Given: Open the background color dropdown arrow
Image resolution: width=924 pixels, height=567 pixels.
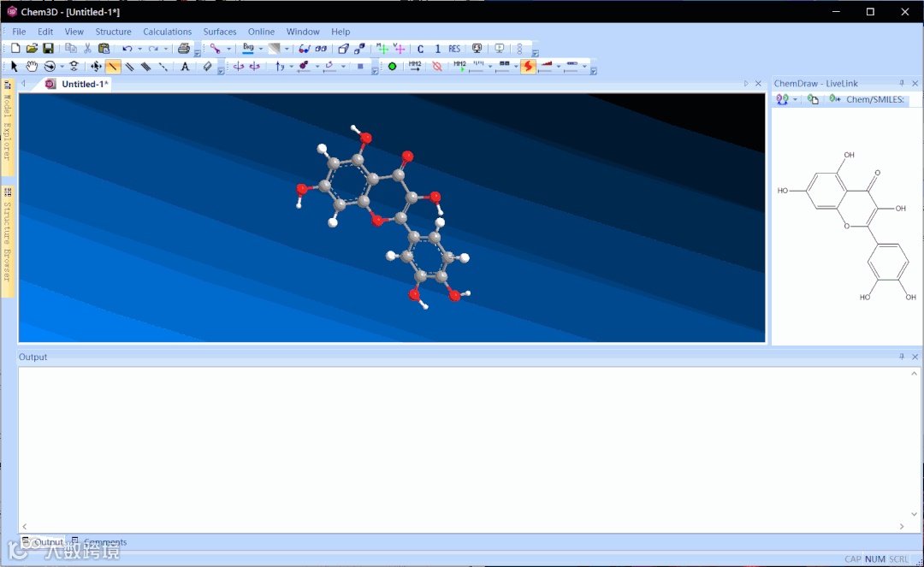Looking at the screenshot, I should click(260, 49).
